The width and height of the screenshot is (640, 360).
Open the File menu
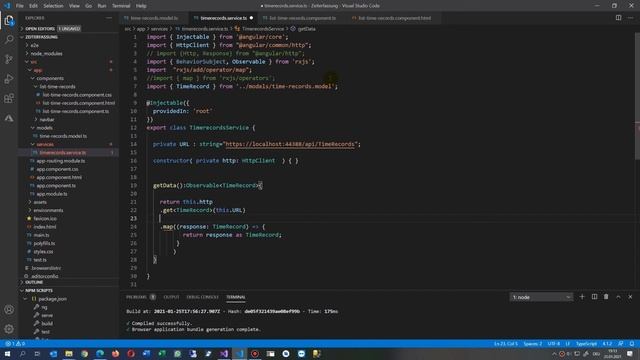coord(20,6)
